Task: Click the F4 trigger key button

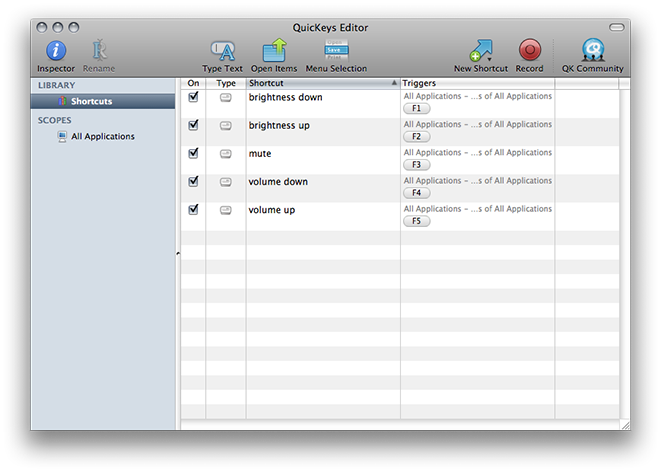Action: (x=416, y=193)
